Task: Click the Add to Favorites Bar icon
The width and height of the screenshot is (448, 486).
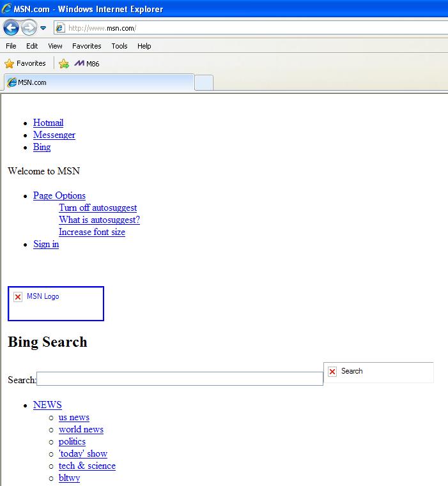Action: (x=64, y=64)
